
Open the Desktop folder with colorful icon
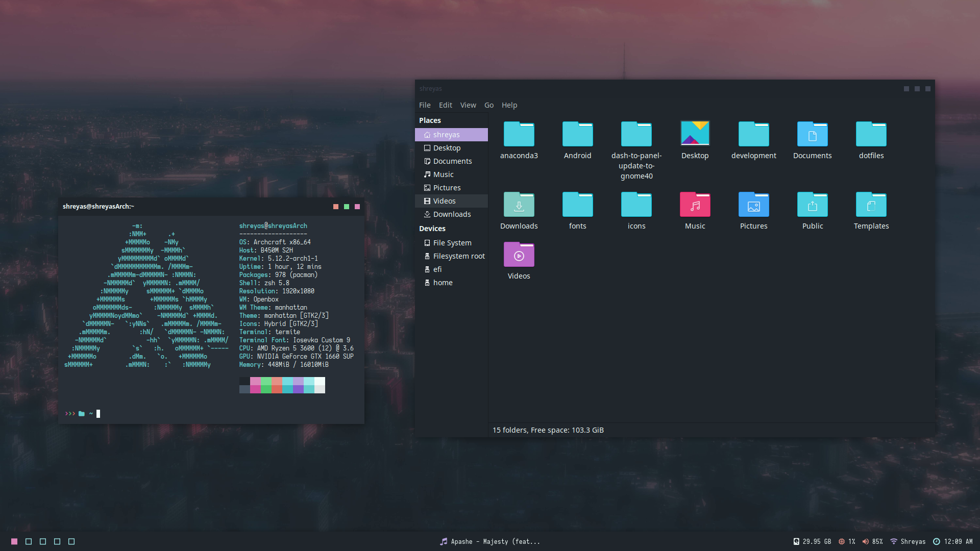(695, 134)
